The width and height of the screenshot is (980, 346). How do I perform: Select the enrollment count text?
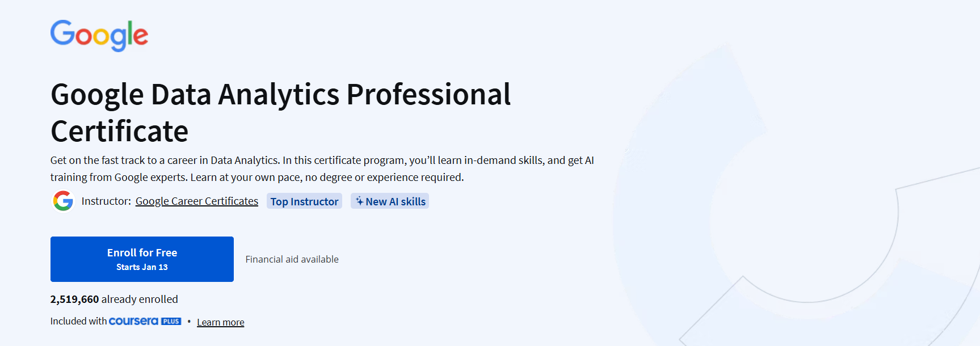pyautogui.click(x=113, y=299)
